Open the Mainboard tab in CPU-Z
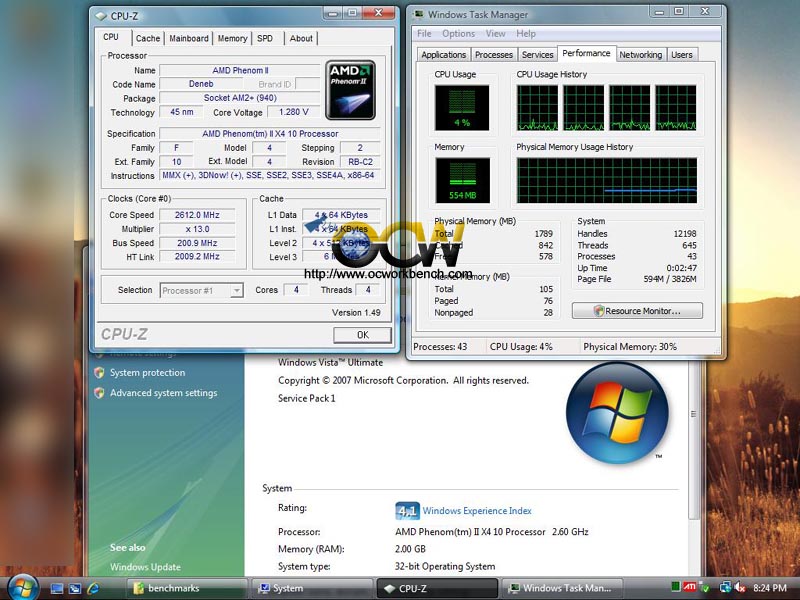The image size is (800, 600). 189,38
